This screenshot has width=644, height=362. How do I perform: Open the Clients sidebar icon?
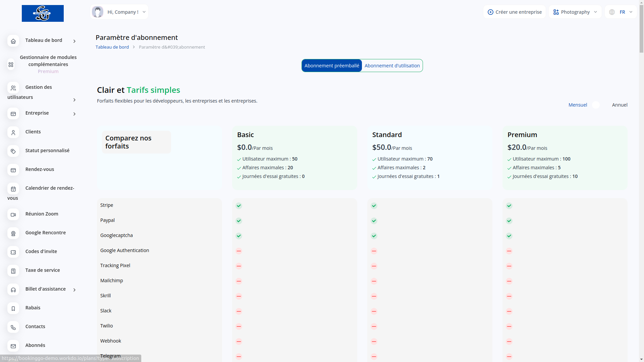point(13,132)
